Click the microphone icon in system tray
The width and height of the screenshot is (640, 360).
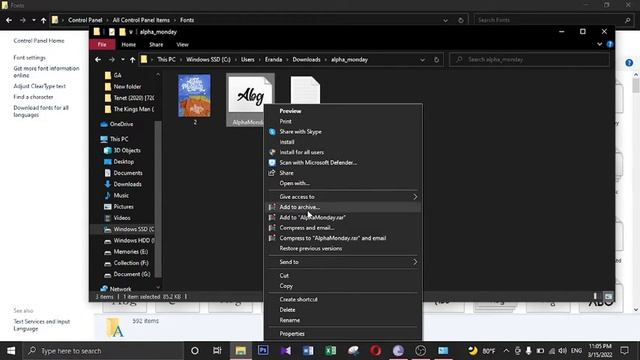coord(529,351)
